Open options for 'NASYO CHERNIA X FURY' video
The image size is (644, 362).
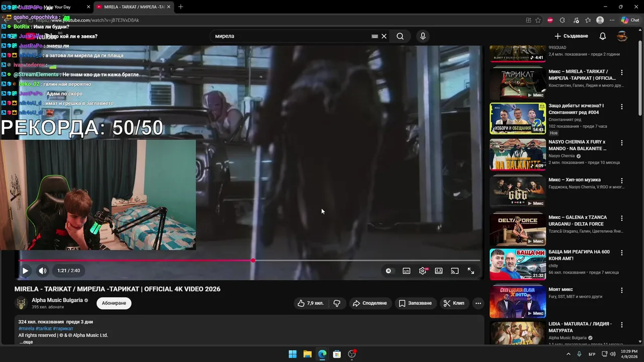622,143
